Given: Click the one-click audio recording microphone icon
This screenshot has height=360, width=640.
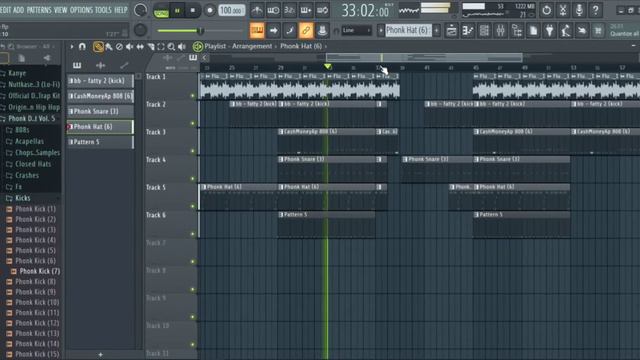Looking at the screenshot, I should (x=579, y=10).
